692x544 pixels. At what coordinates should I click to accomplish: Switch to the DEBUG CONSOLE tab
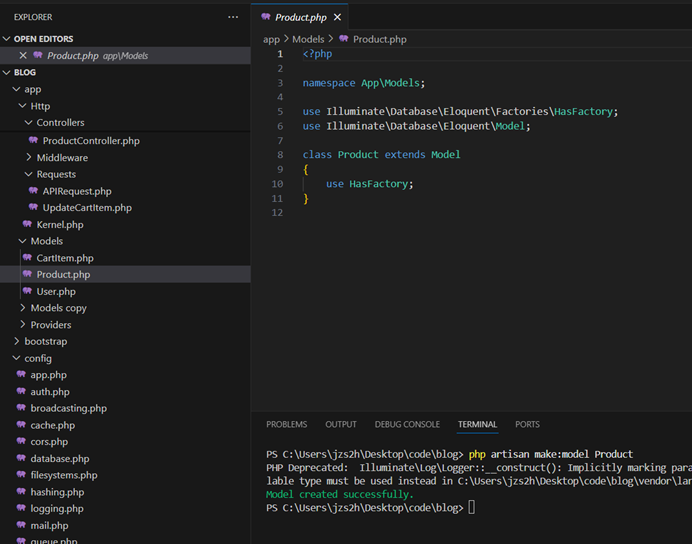[x=407, y=424]
